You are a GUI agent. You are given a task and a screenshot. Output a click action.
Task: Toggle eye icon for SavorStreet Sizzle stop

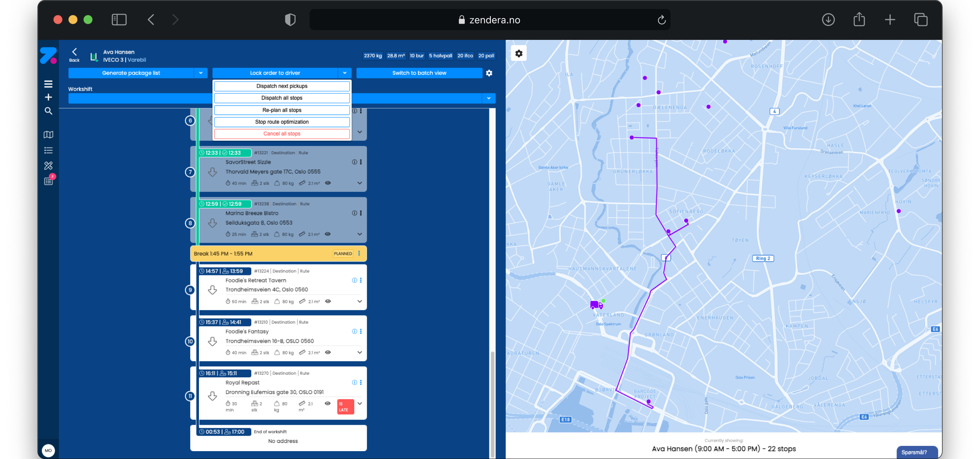coord(328,183)
